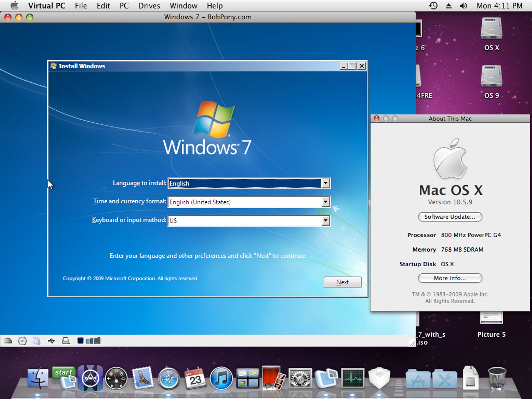Image resolution: width=532 pixels, height=399 pixels.
Task: Open the Drives menu
Action: click(149, 6)
